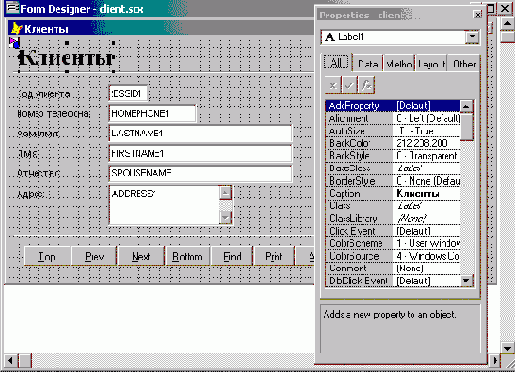Select the ColorScheme property row

[393, 243]
